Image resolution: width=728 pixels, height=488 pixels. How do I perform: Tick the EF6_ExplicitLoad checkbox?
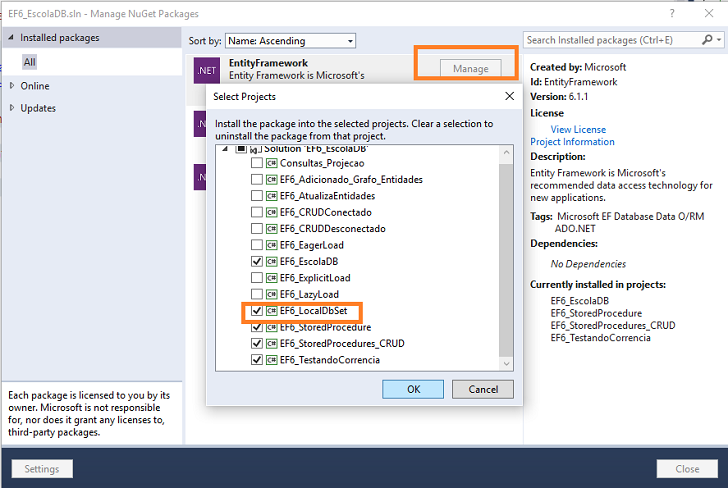(257, 278)
